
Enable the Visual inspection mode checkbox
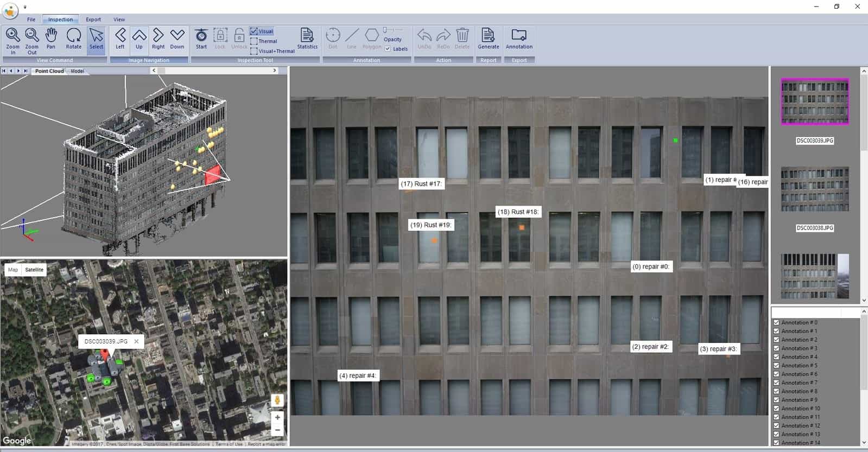click(254, 31)
